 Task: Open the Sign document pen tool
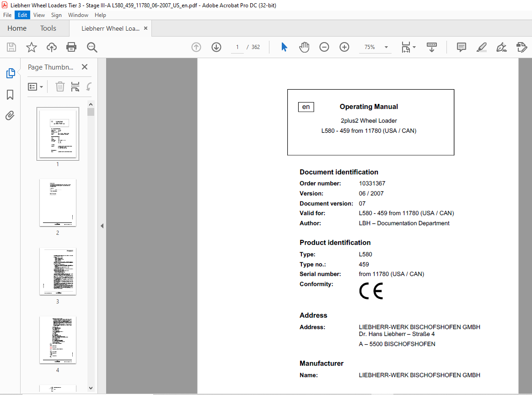501,47
